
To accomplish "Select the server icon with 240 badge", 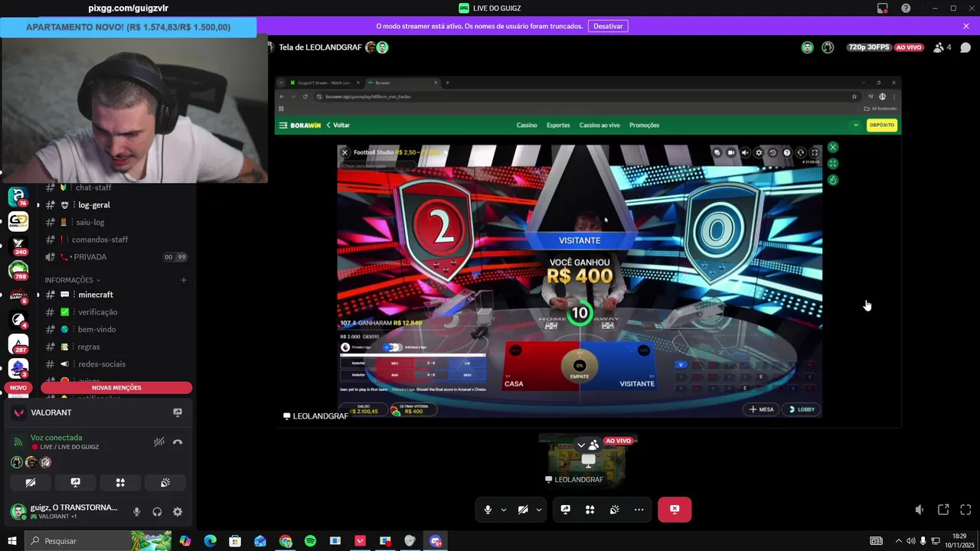I will (x=18, y=246).
